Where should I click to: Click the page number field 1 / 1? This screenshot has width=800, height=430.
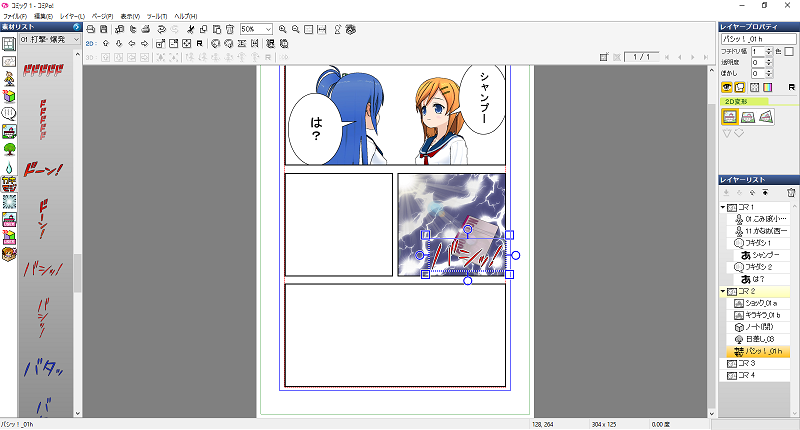point(641,57)
